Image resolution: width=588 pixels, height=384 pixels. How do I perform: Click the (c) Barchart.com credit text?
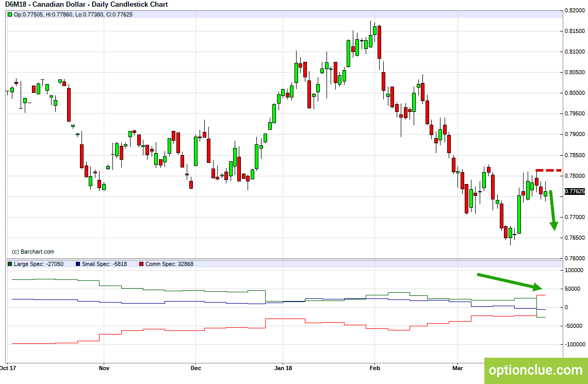tap(33, 252)
